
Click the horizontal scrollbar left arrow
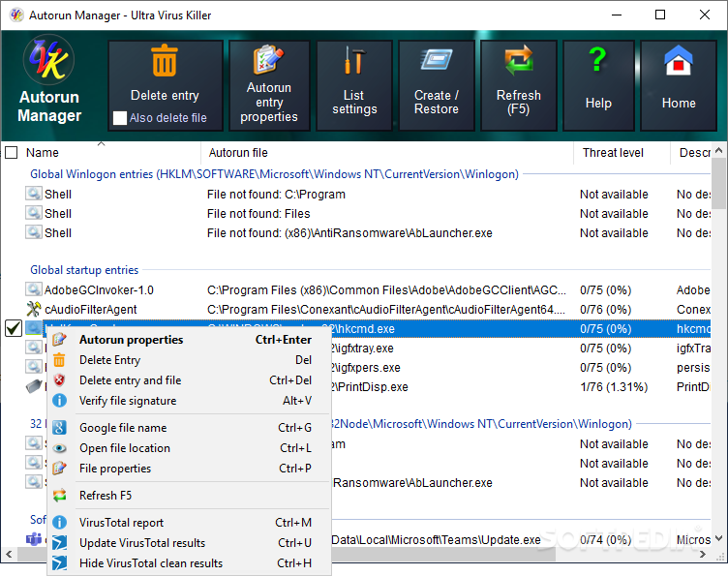click(x=9, y=554)
